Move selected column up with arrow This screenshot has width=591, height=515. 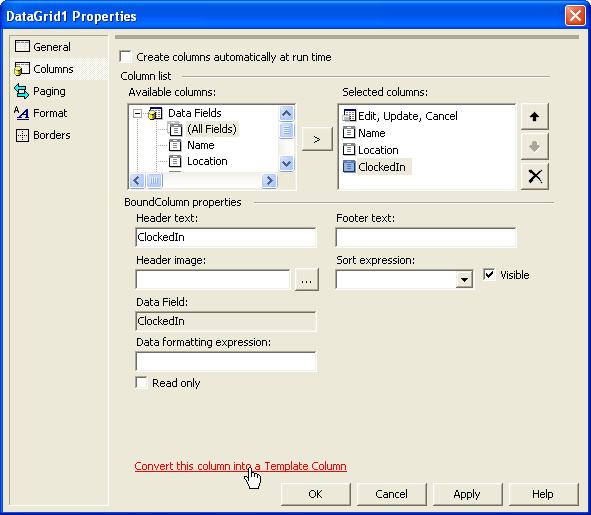click(534, 117)
